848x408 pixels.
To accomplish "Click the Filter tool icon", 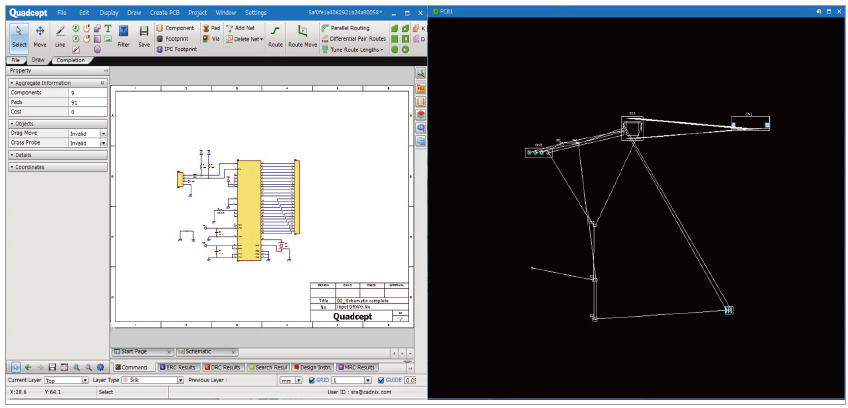I will pos(124,36).
